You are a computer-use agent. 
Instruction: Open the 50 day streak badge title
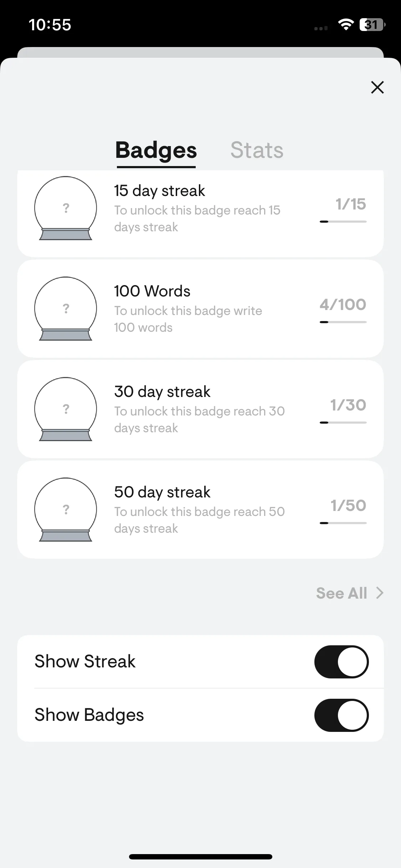[162, 492]
